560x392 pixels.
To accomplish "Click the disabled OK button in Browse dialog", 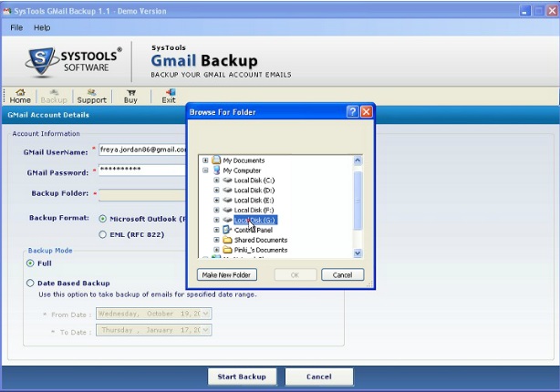I will point(295,275).
